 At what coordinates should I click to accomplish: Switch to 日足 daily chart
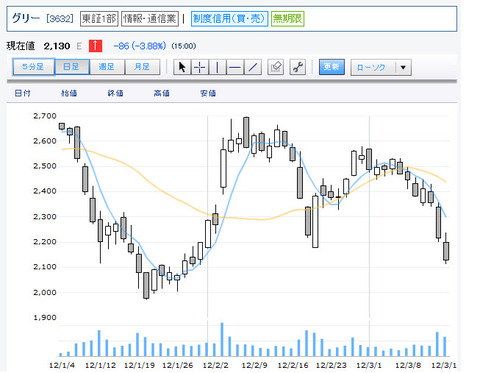(72, 67)
